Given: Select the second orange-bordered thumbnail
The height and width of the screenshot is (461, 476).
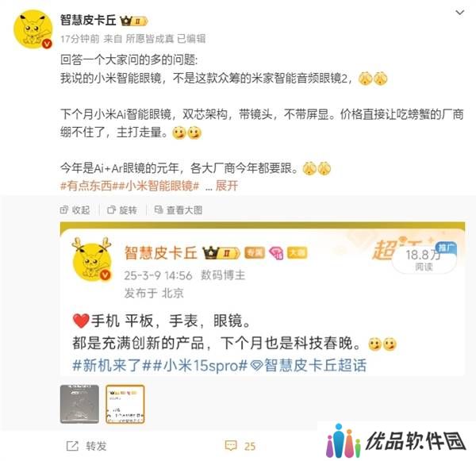Looking at the screenshot, I should pyautogui.click(x=125, y=404).
